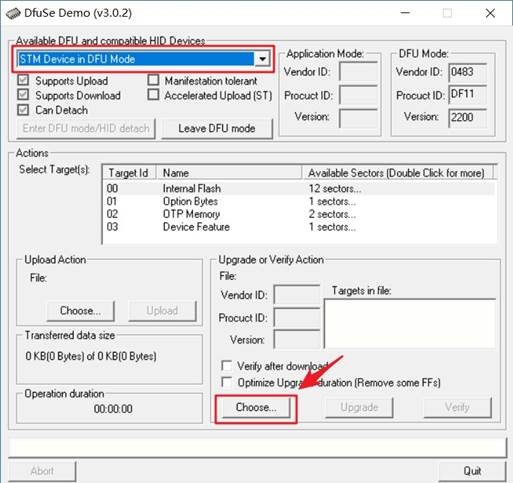Click the DFU Mode Product ID field DF11
Viewport: 513px width, 483px height.
tap(468, 94)
